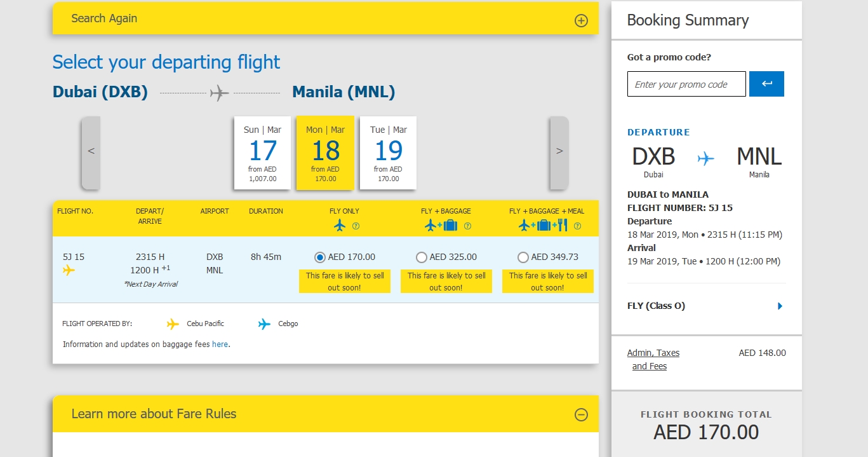Viewport: 868px width, 457px height.
Task: Show later dates with the right arrow
Action: [x=559, y=153]
